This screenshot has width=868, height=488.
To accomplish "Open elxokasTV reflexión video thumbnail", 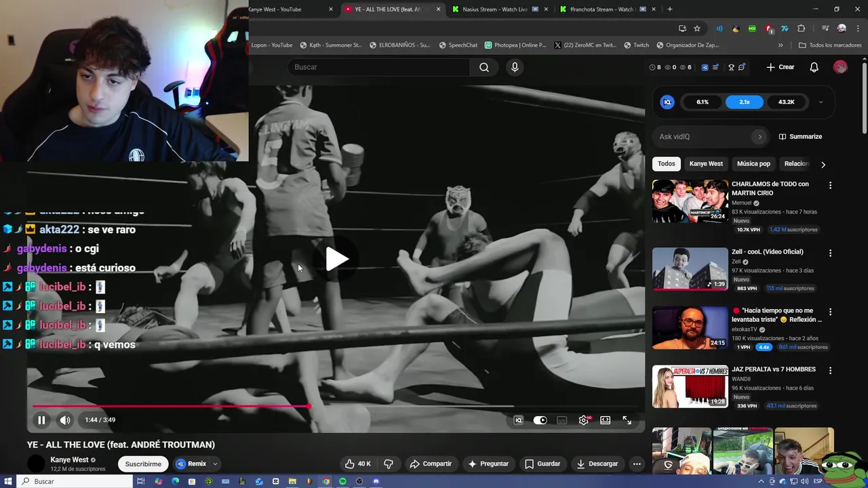I will pos(690,327).
